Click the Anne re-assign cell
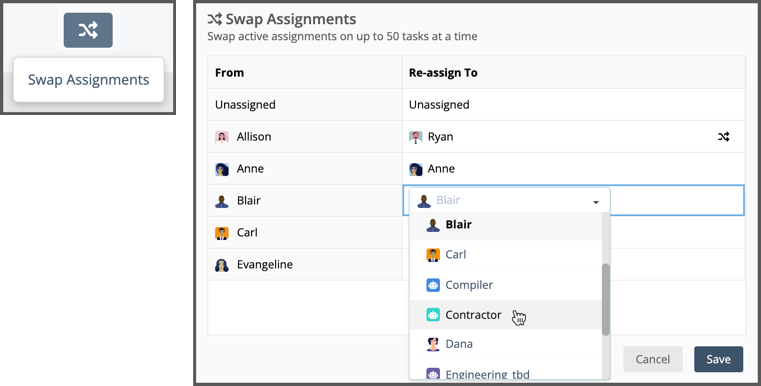The width and height of the screenshot is (761, 386). coord(574,169)
